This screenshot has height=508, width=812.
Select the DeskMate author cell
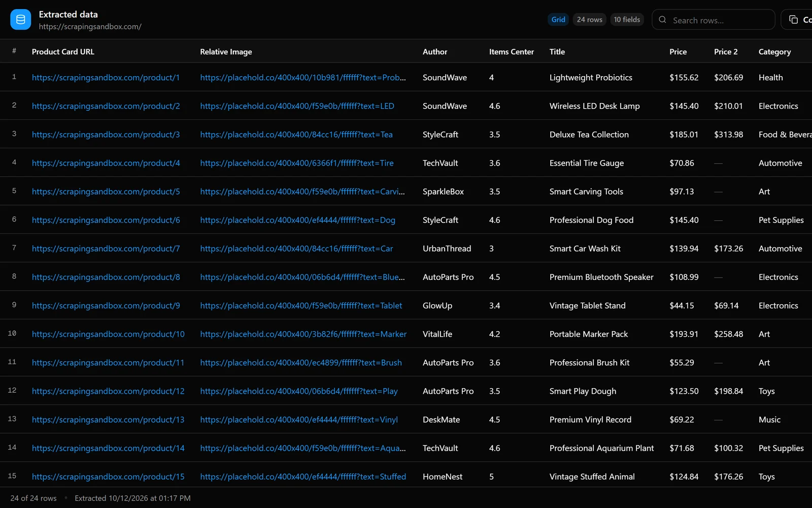[x=441, y=420]
